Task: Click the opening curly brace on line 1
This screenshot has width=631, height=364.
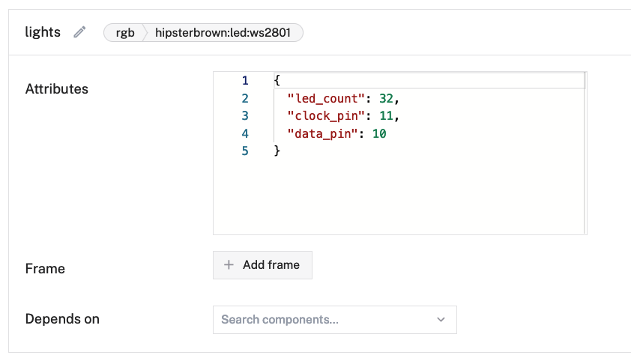Action: [277, 80]
